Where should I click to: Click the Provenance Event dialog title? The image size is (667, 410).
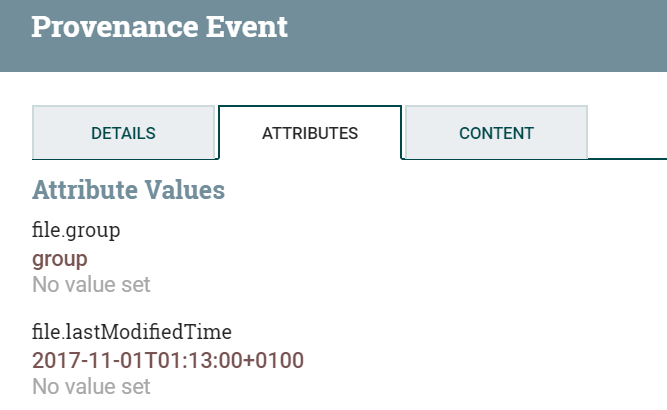pos(159,27)
